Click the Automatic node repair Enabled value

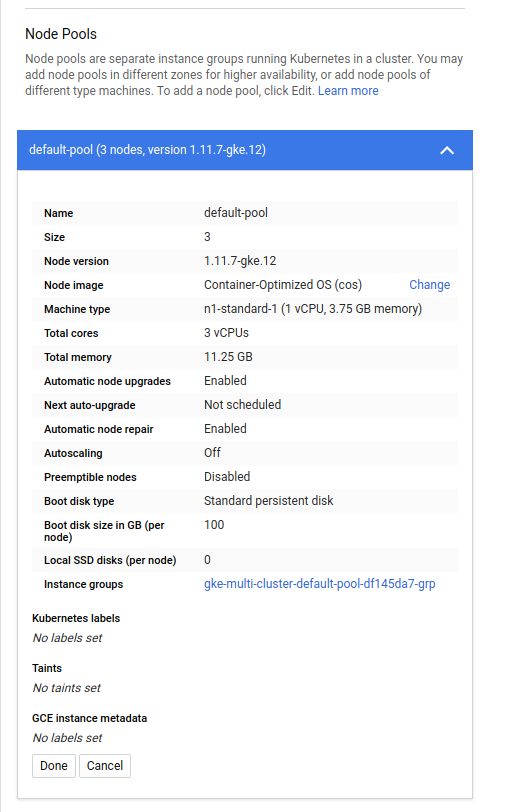pyautogui.click(x=225, y=429)
